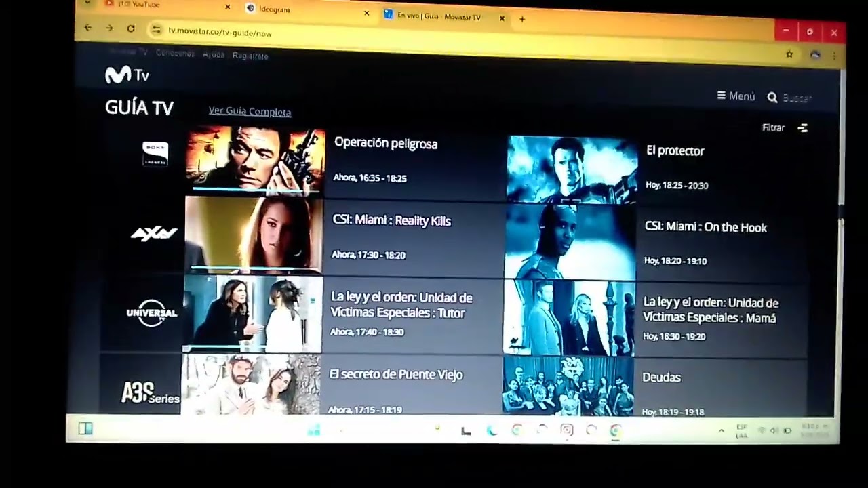
Task: Reload the current page
Action: coord(131,28)
